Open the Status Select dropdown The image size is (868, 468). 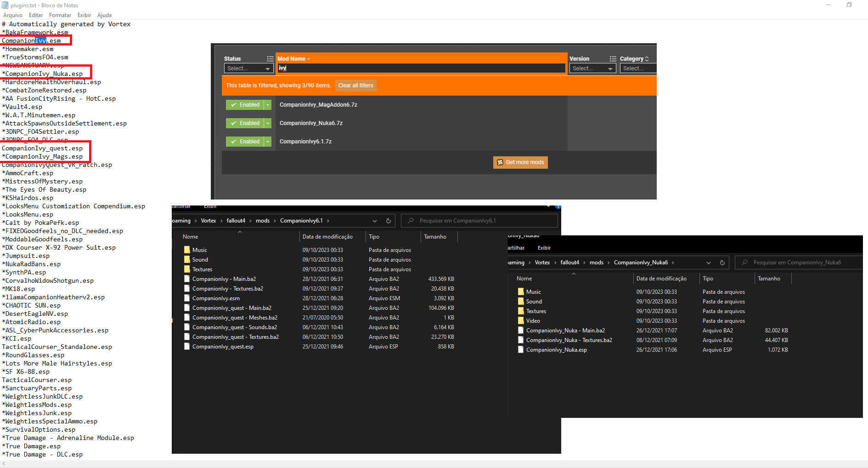pyautogui.click(x=248, y=68)
